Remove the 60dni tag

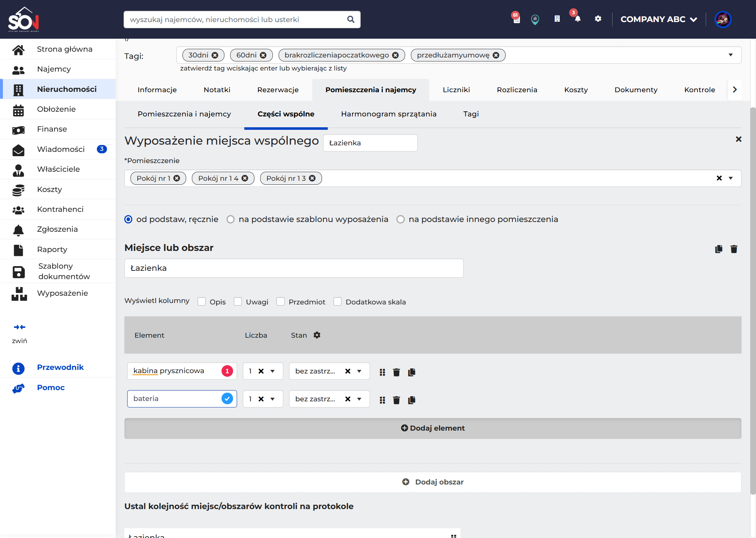(x=263, y=55)
